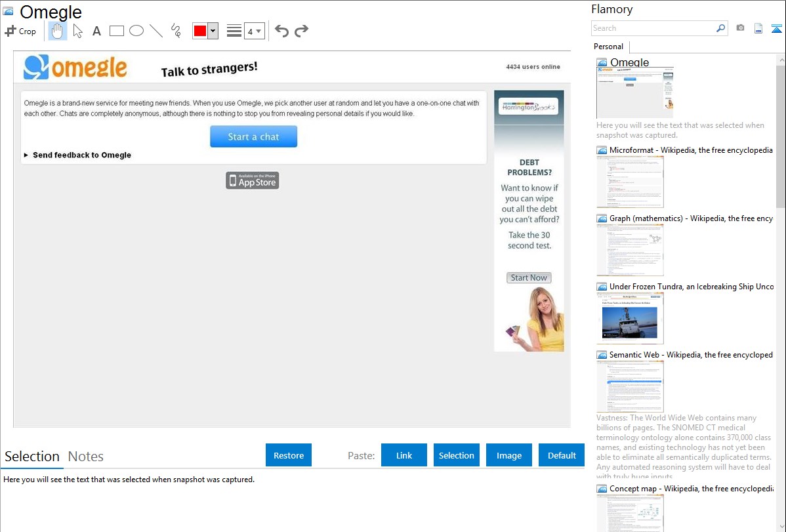
Task: Click the "Paste:" label
Action: coord(362,455)
